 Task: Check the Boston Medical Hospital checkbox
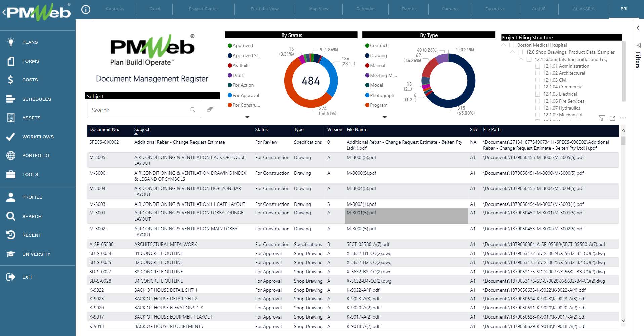point(512,45)
